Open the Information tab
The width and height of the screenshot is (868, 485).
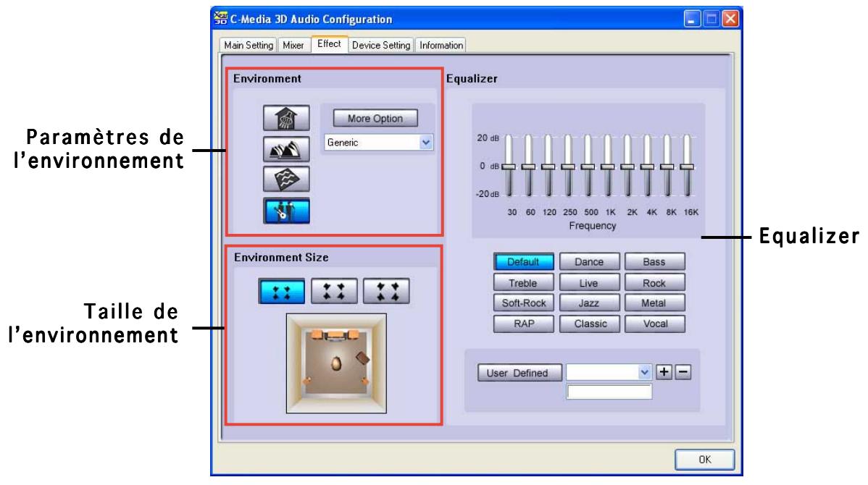click(x=441, y=46)
